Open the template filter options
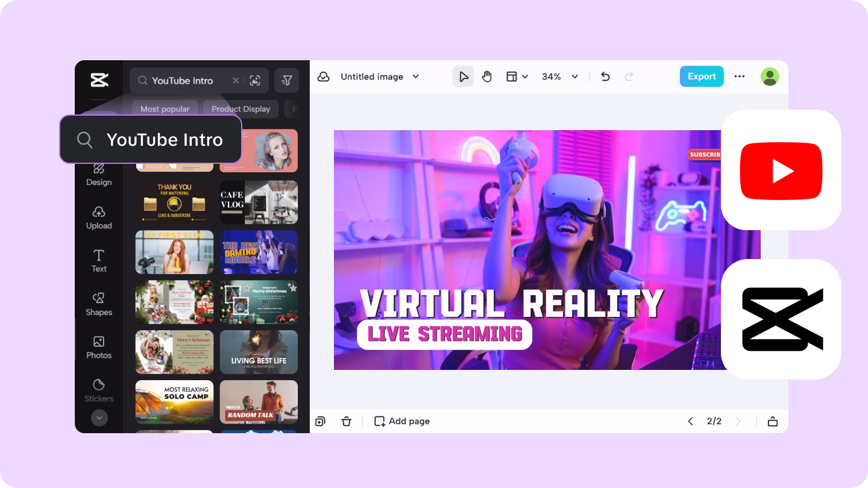Screen dimensions: 868x488 coord(287,80)
